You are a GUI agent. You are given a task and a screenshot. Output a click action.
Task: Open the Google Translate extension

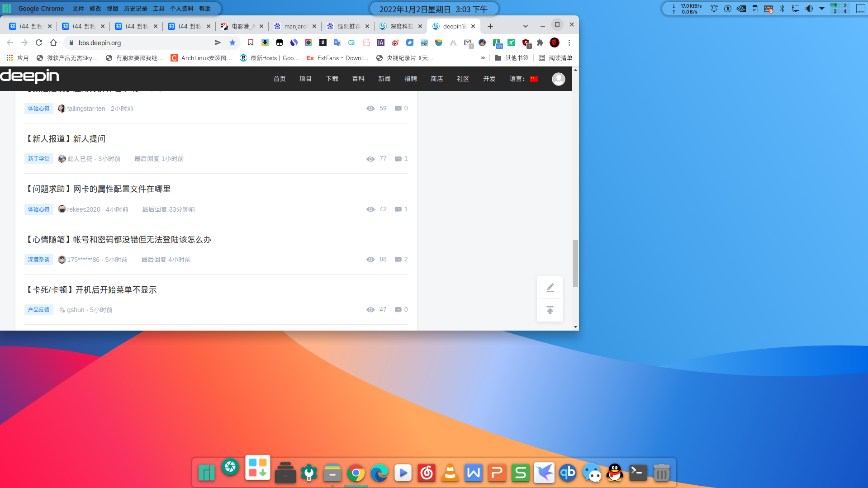[x=337, y=43]
